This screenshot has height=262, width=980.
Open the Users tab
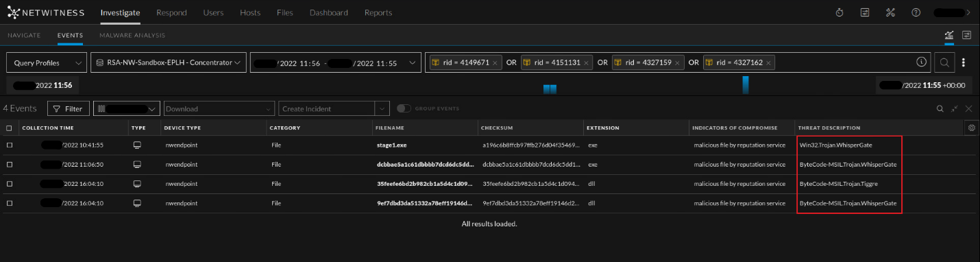click(x=213, y=12)
